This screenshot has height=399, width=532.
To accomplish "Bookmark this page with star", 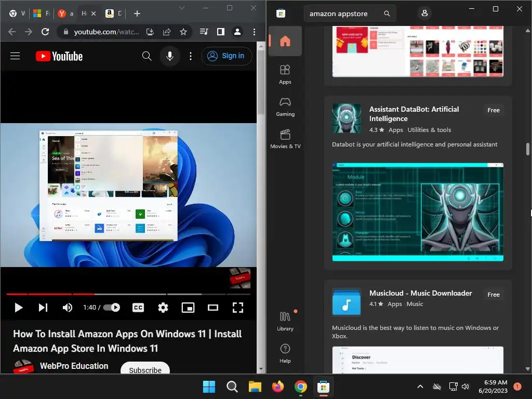I will click(183, 32).
